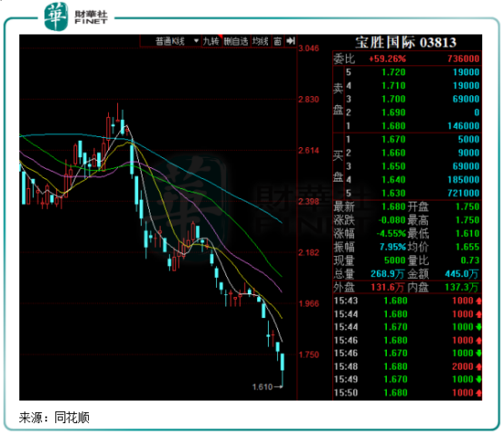The image size is (504, 435).
Task: Click the 3.046 price axis label
Action: tap(309, 48)
